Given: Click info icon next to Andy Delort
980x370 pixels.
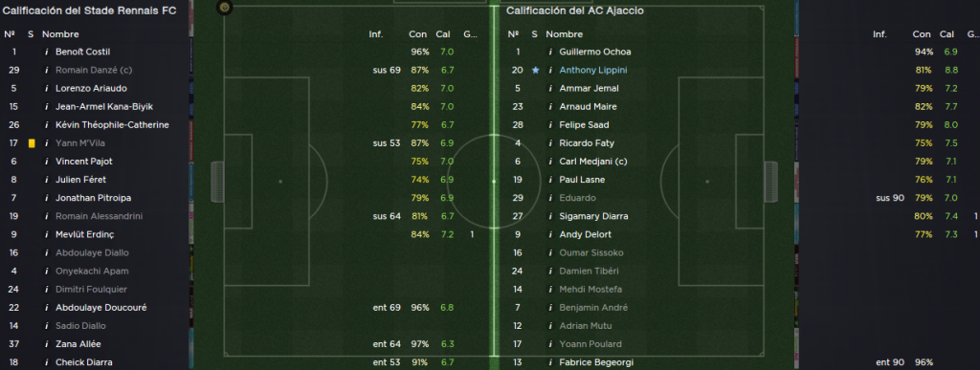Looking at the screenshot, I should coord(550,234).
